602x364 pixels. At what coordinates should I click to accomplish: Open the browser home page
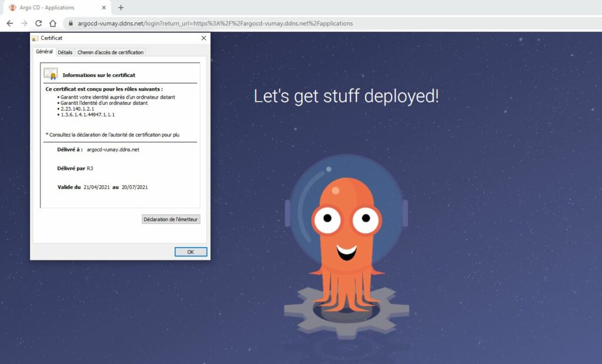53,24
